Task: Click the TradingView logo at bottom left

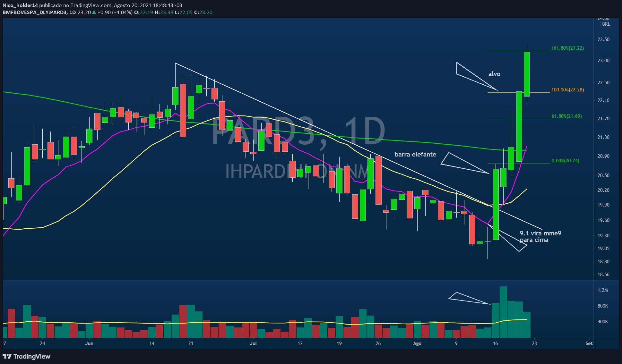Action: click(26, 356)
